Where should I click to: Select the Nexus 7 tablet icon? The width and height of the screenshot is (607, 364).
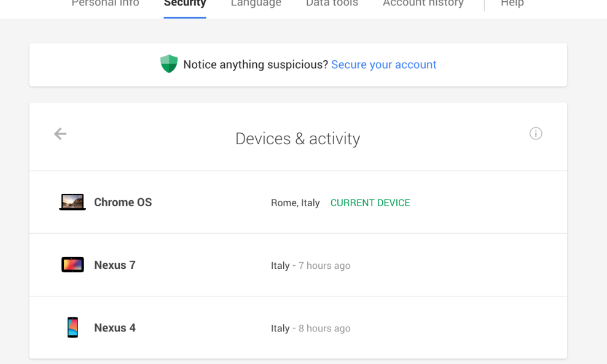click(x=72, y=265)
